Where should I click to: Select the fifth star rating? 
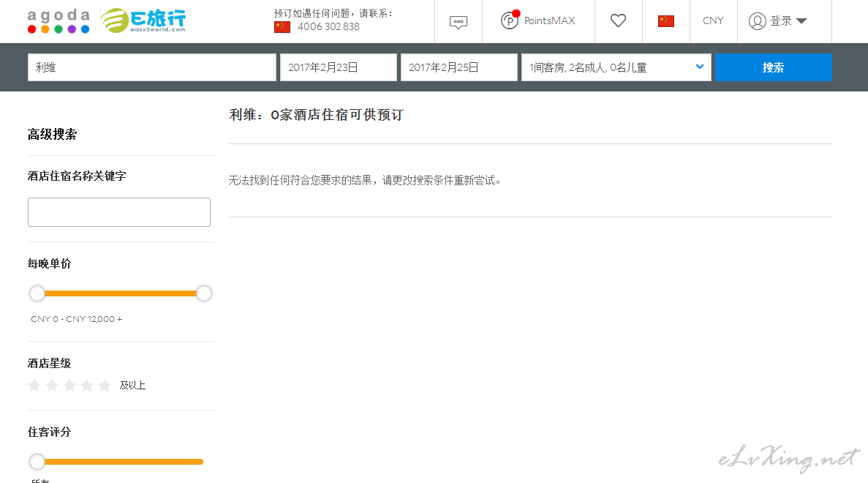tap(105, 386)
